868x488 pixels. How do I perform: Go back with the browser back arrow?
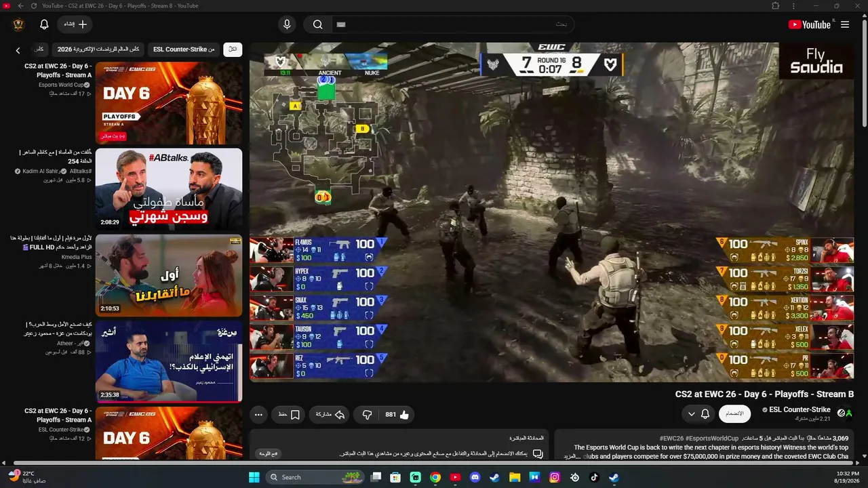(20, 6)
